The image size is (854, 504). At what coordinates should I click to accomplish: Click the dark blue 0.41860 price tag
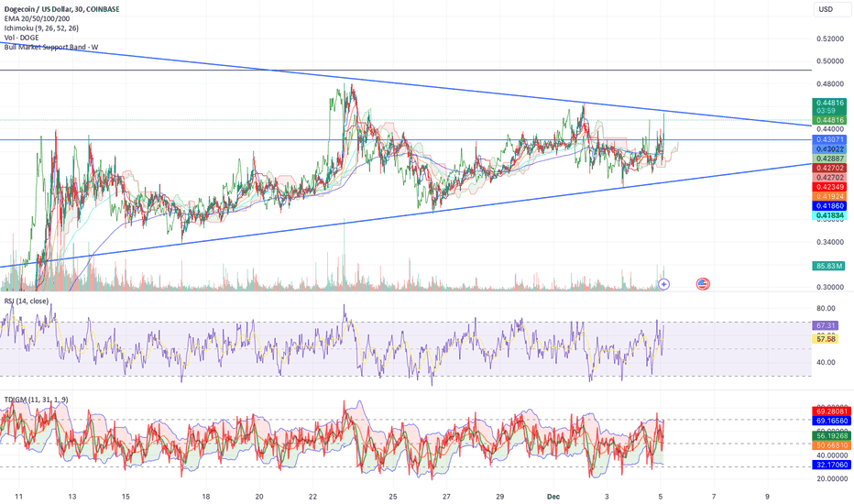point(829,206)
